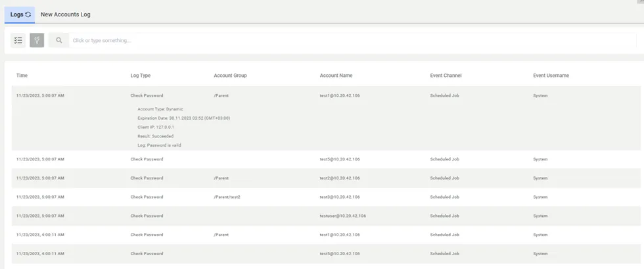Click the Expiration Date detail line
Viewport: 644px width, 269px height.
(183, 118)
